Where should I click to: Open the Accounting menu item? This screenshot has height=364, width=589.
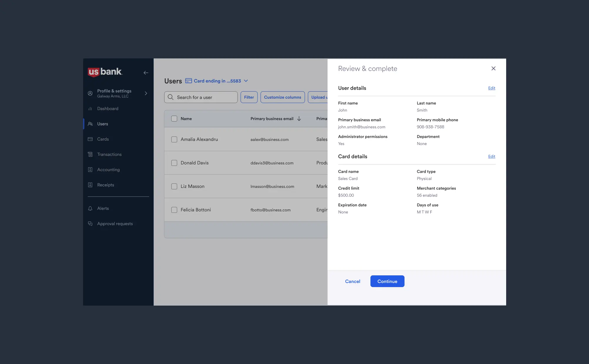[108, 170]
